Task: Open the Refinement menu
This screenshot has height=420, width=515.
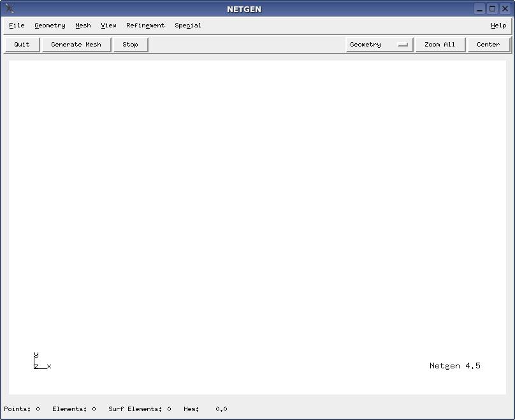Action: [145, 25]
